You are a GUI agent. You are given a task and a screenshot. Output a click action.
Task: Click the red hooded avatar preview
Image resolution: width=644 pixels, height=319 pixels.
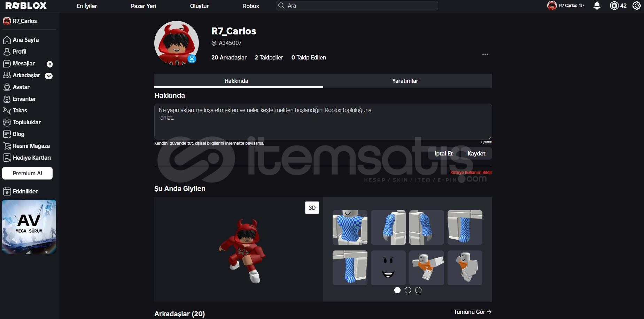[x=242, y=250]
